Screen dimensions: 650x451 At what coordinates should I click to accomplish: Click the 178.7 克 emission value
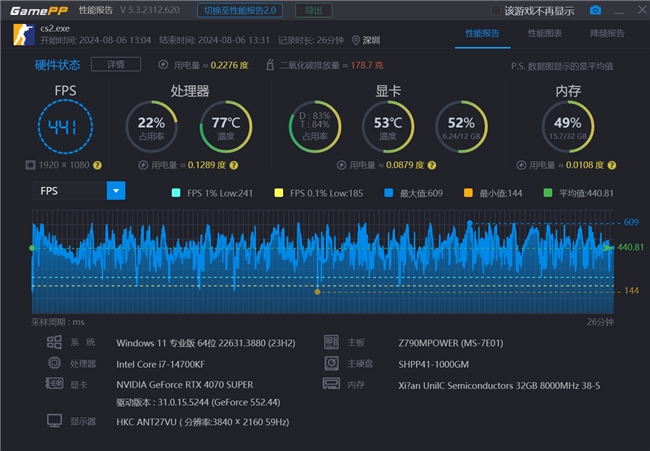367,65
